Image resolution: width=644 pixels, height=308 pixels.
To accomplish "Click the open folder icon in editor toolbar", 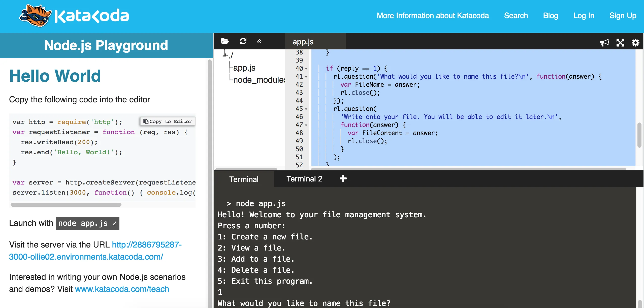I will click(225, 41).
